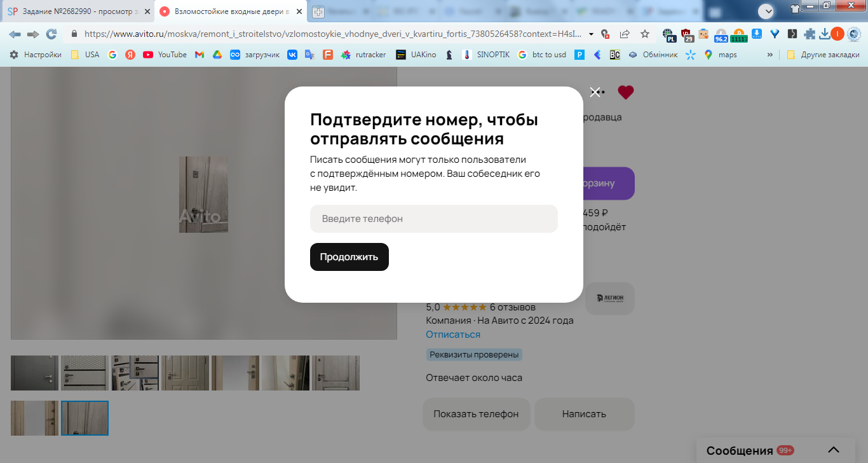Open the extension showing 96.2
This screenshot has height=463, width=868.
click(x=721, y=35)
